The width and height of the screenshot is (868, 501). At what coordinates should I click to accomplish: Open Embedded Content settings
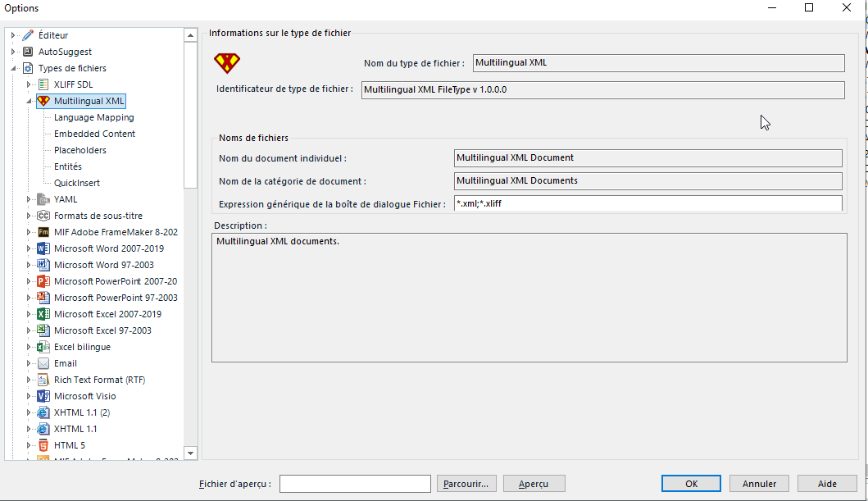(x=94, y=134)
